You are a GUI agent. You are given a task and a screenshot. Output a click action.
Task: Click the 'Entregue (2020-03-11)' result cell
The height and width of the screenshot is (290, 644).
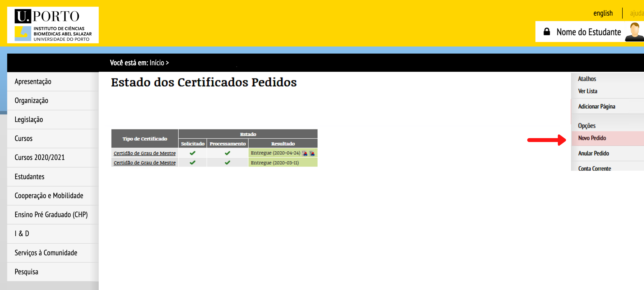click(x=283, y=163)
